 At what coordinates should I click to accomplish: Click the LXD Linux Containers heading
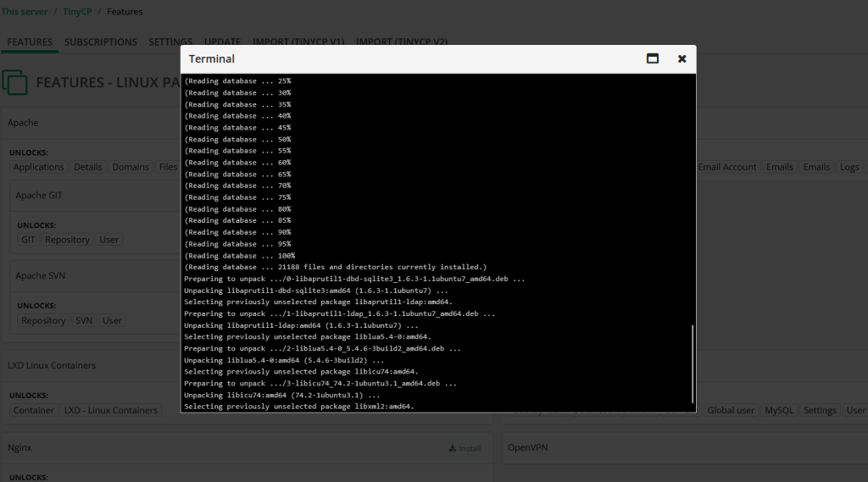click(52, 365)
